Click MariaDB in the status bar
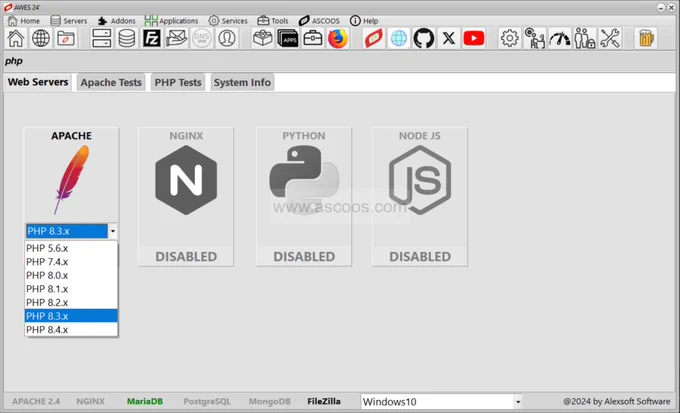 pos(145,402)
